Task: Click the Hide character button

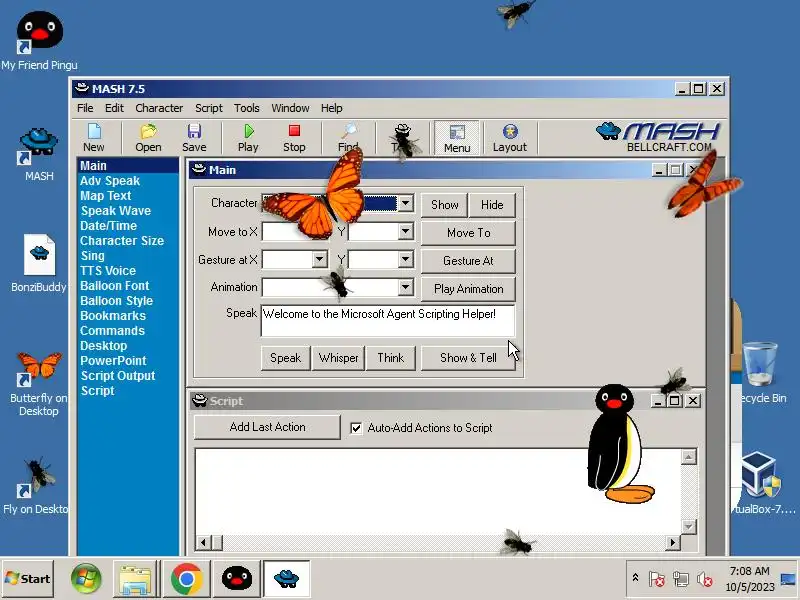Action: click(x=492, y=205)
